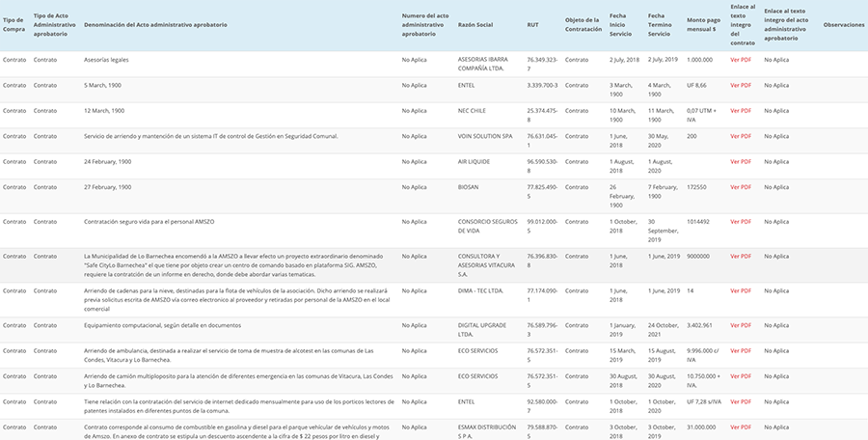
Task: Select the amount 9000000 cell
Action: 699,257
